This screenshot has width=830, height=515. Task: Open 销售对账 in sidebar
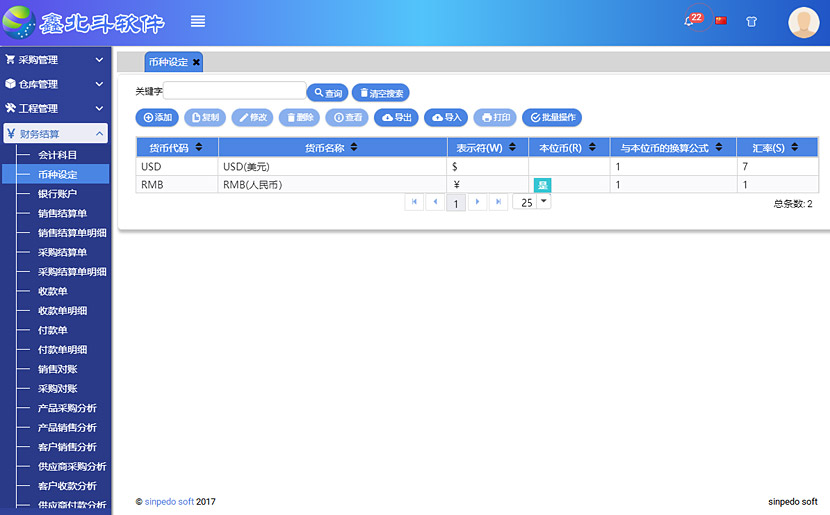coord(57,369)
